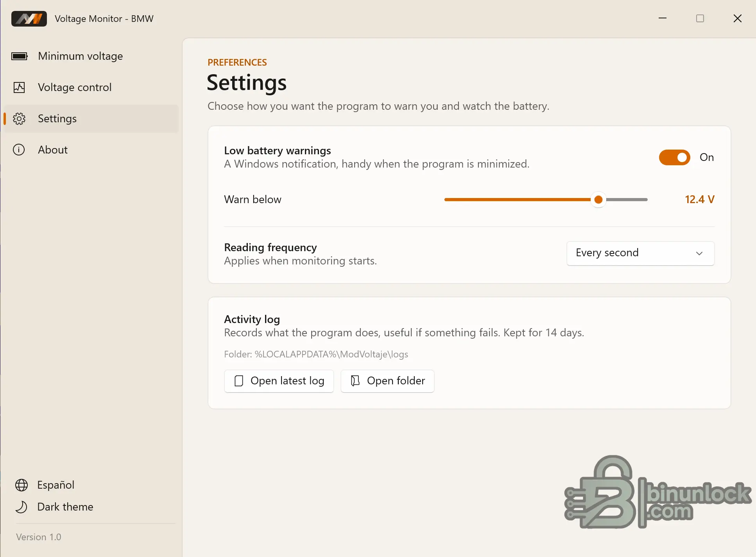Click the chevron on Every second combo box

[x=699, y=254]
